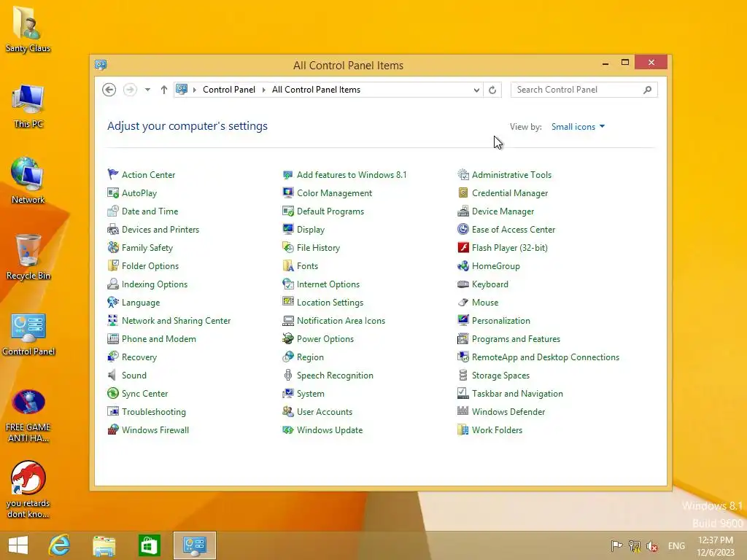This screenshot has height=560, width=747.
Task: Open the Flash Player red icon
Action: 463,248
